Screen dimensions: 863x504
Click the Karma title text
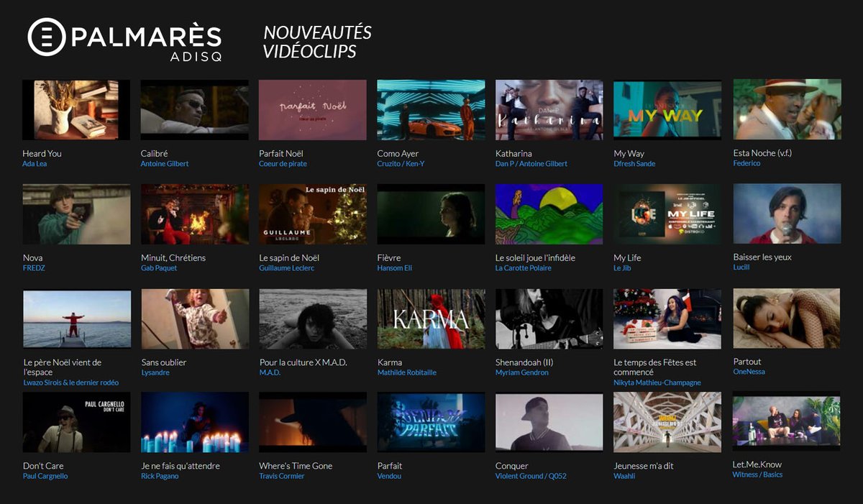pyautogui.click(x=390, y=362)
